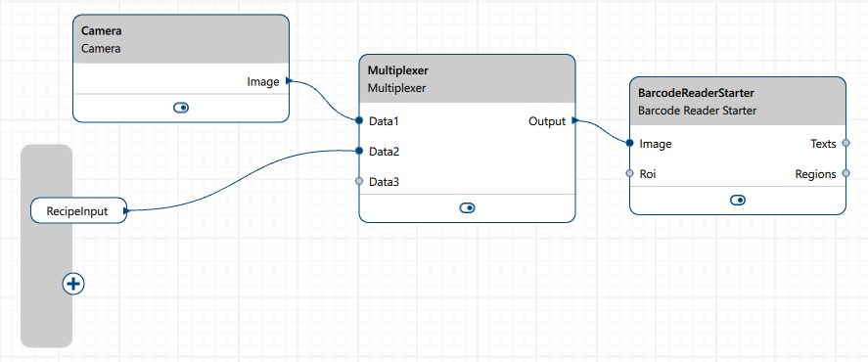
Task: Click the Multiplexer Data1 input port
Action: click(359, 120)
